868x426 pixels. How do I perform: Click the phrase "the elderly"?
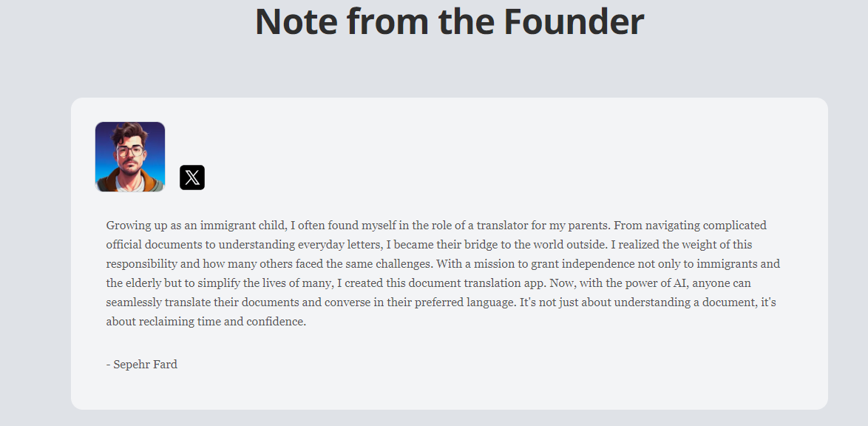137,283
